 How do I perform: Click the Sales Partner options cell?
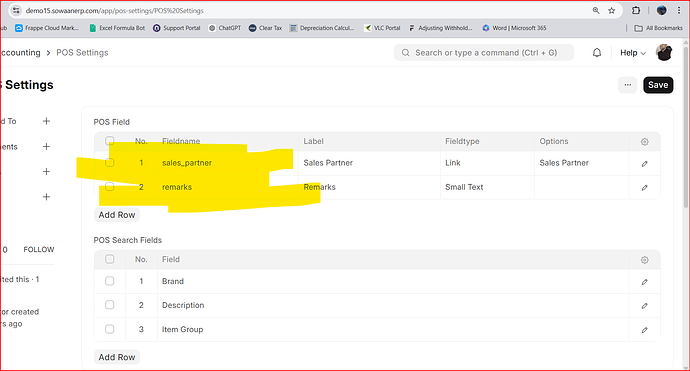click(582, 163)
